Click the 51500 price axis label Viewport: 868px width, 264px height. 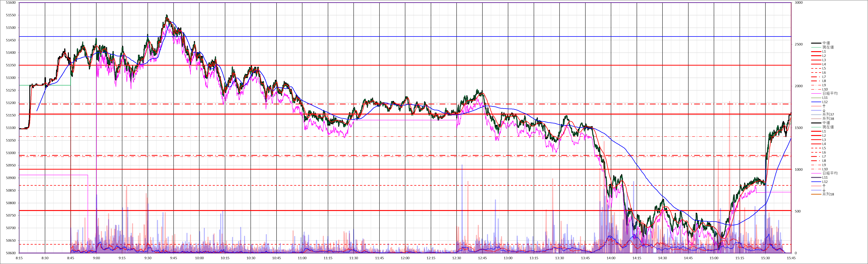11,28
